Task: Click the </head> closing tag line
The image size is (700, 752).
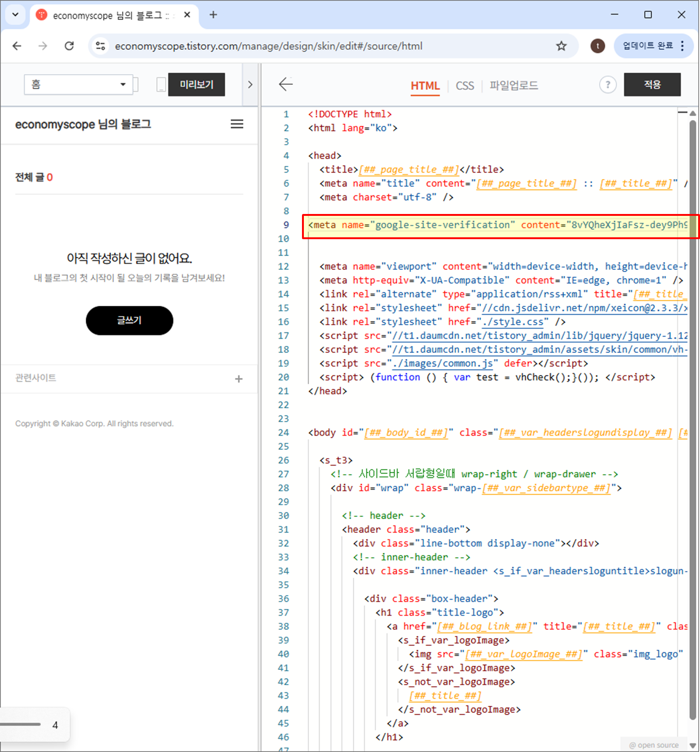Action: (x=328, y=391)
